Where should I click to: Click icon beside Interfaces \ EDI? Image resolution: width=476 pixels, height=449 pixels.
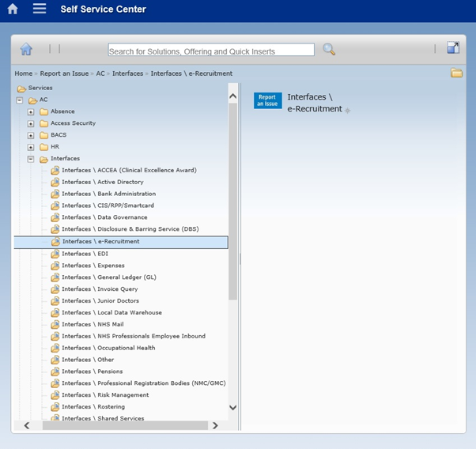tap(55, 254)
